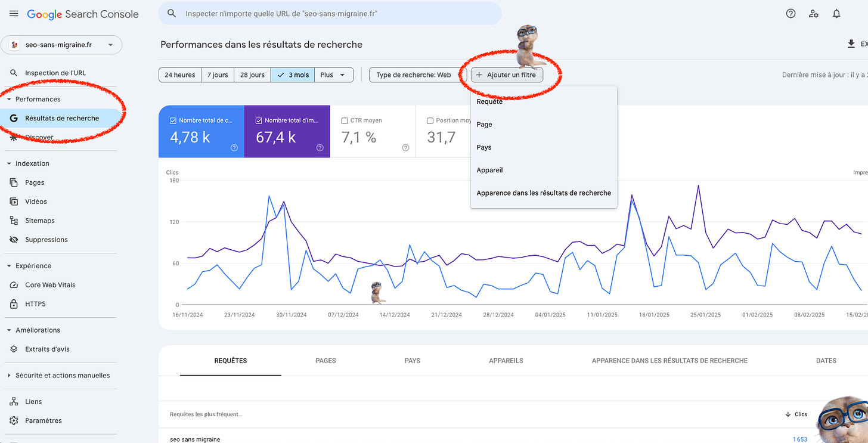Screen dimensions: 868x443
Task: Switch to the PAGES tab
Action: point(325,361)
